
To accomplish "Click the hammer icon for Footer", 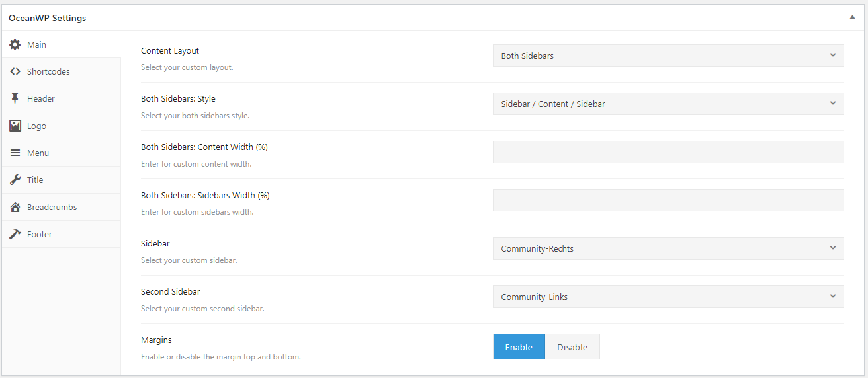I will click(15, 234).
